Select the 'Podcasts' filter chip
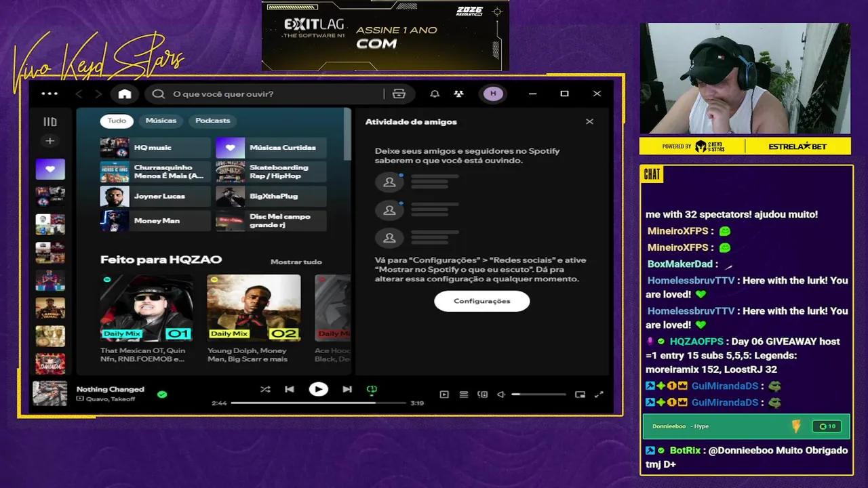 coord(213,121)
